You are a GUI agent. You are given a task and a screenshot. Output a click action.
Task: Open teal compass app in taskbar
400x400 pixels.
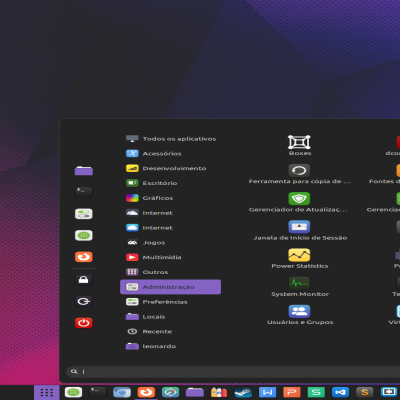(170, 392)
